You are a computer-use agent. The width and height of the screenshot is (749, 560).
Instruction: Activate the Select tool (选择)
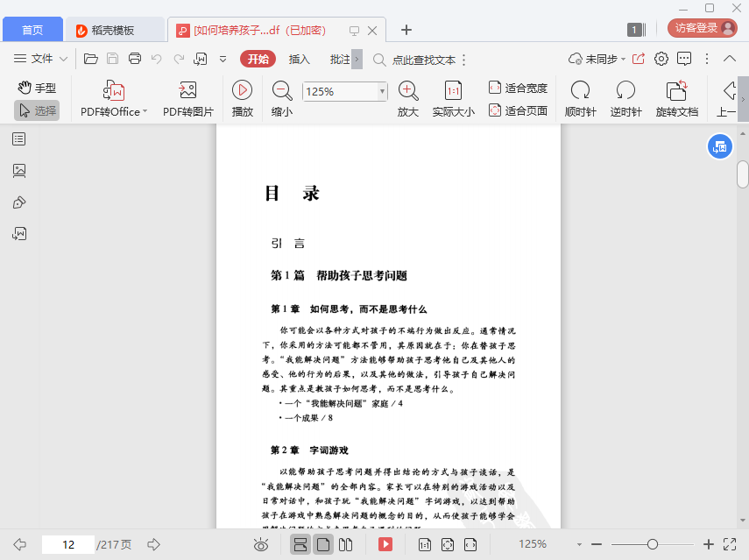coord(38,110)
